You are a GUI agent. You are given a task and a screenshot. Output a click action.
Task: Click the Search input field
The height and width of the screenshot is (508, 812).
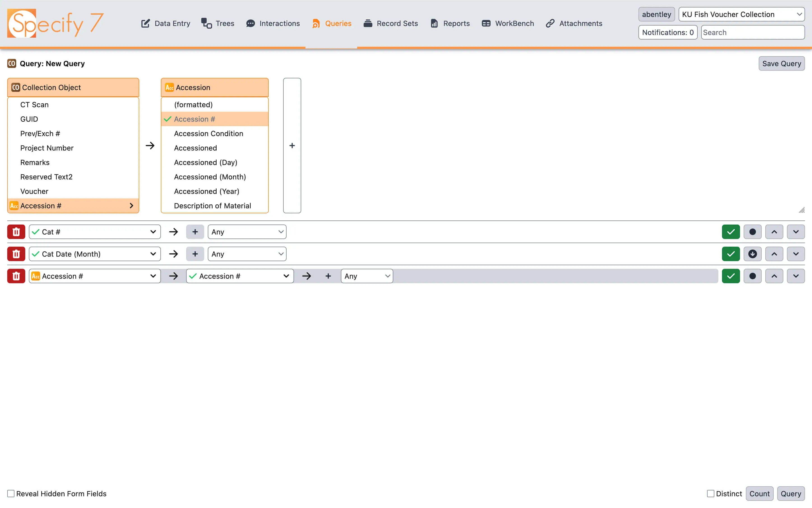tap(752, 32)
